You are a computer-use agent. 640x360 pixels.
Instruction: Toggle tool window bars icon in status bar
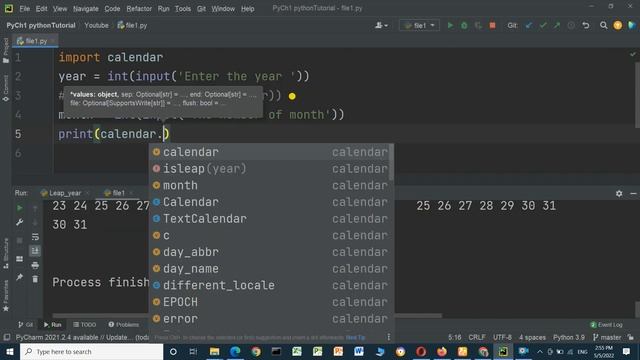pos(7,337)
